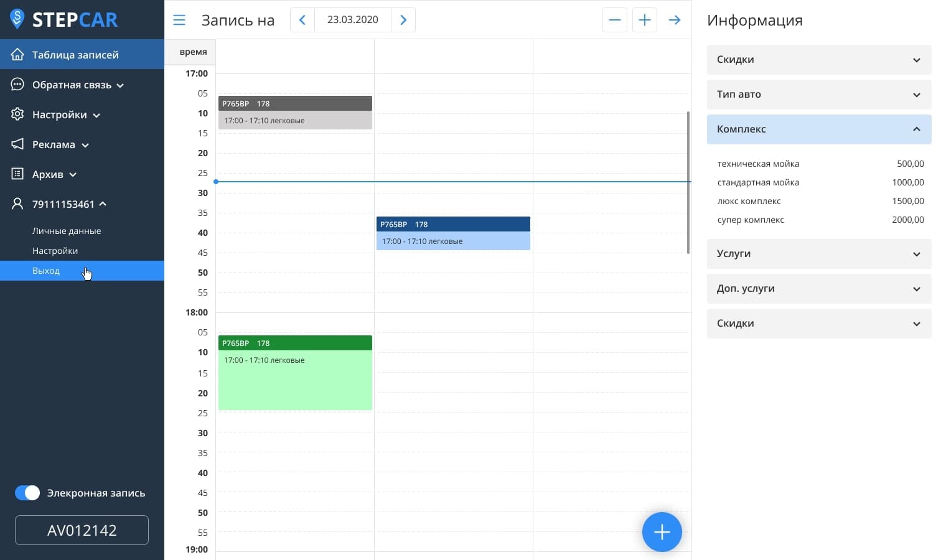Toggle the Электронная запись switch

[x=27, y=493]
